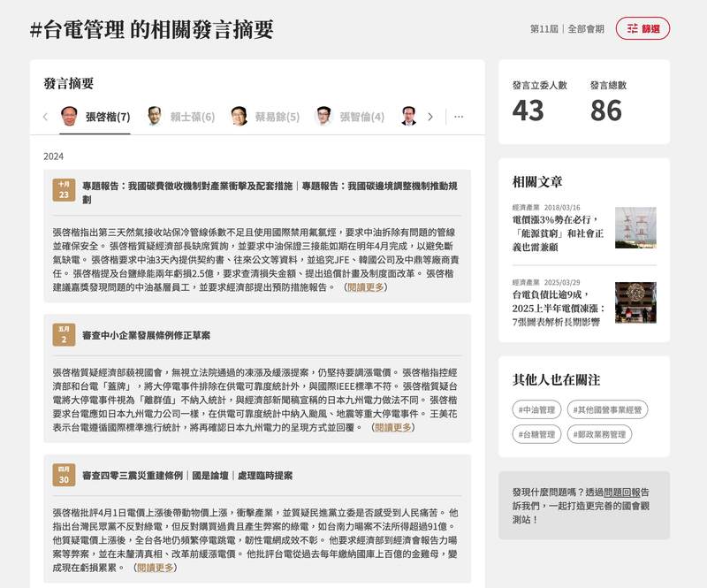Select the #郵政業務管理 tag

[599, 434]
